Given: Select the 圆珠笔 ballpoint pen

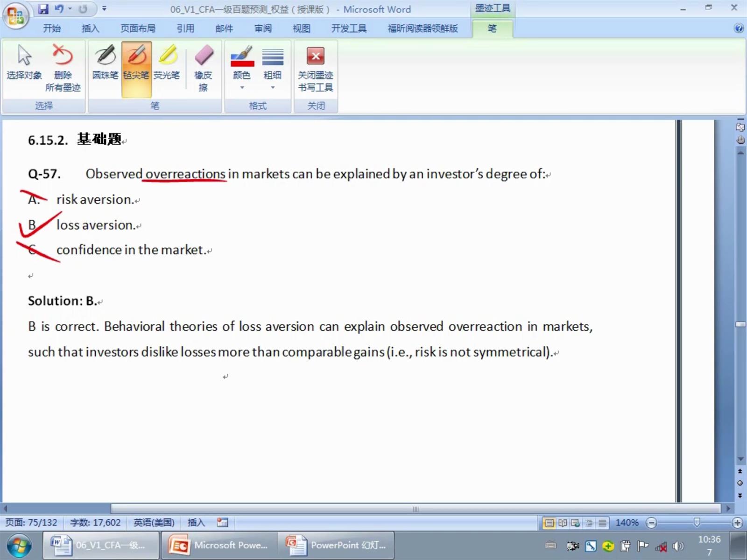Looking at the screenshot, I should (105, 63).
